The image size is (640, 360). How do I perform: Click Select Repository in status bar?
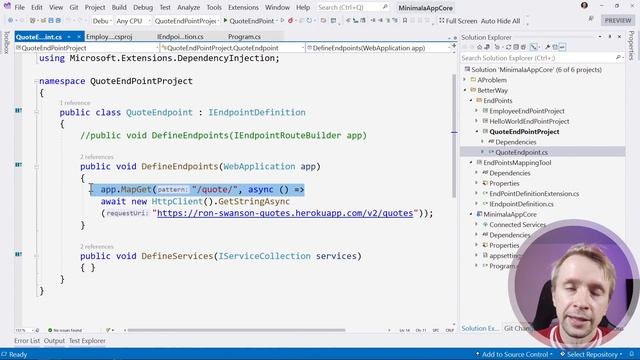tap(591, 354)
